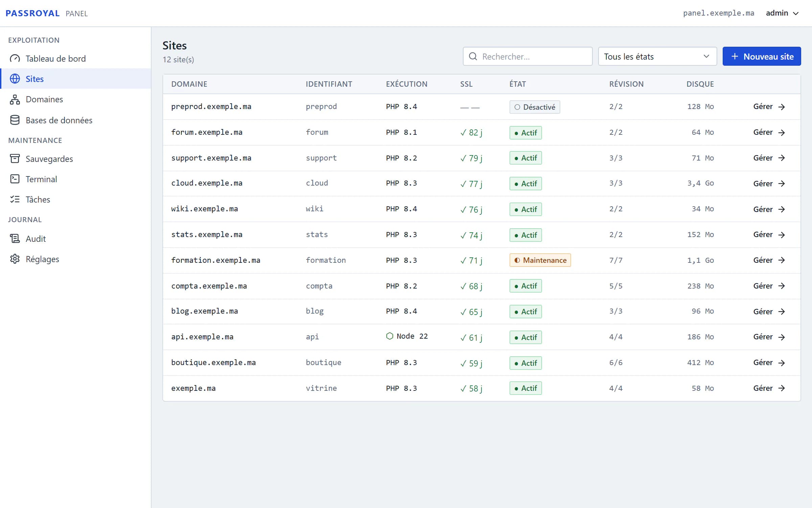Image resolution: width=812 pixels, height=508 pixels.
Task: Click the DISQUE column header
Action: [700, 84]
